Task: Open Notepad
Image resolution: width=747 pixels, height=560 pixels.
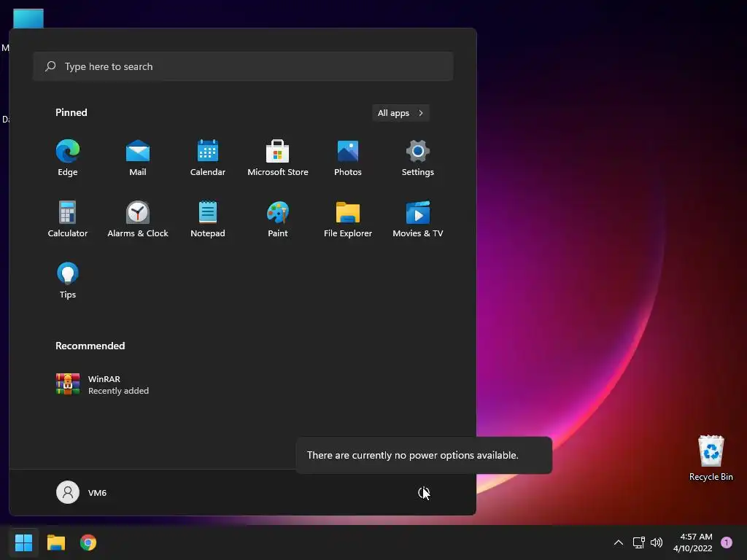Action: click(x=208, y=219)
